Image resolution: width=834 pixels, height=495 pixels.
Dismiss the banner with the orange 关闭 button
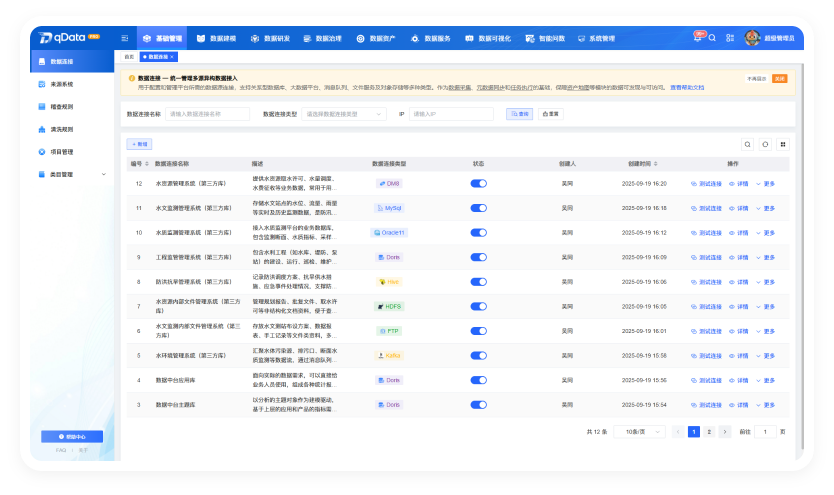pos(779,79)
